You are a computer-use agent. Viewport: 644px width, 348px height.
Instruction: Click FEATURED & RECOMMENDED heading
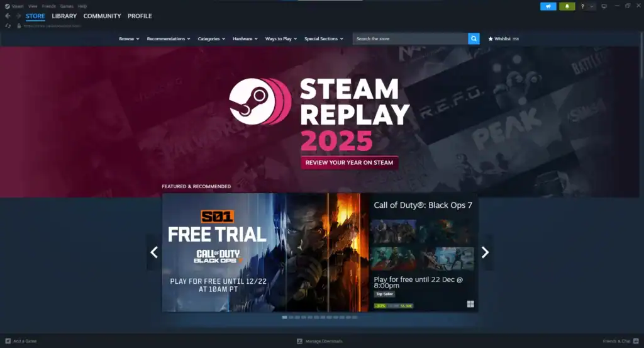click(x=196, y=186)
